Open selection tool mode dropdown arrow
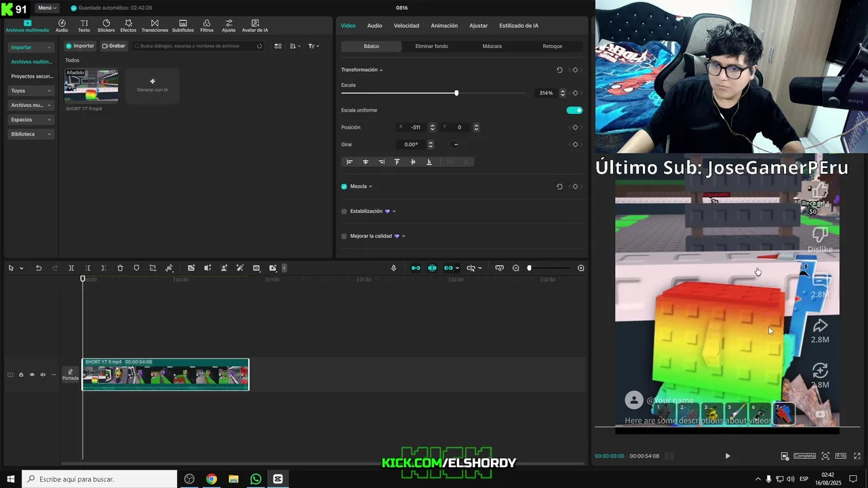The height and width of the screenshot is (488, 868). [21, 268]
